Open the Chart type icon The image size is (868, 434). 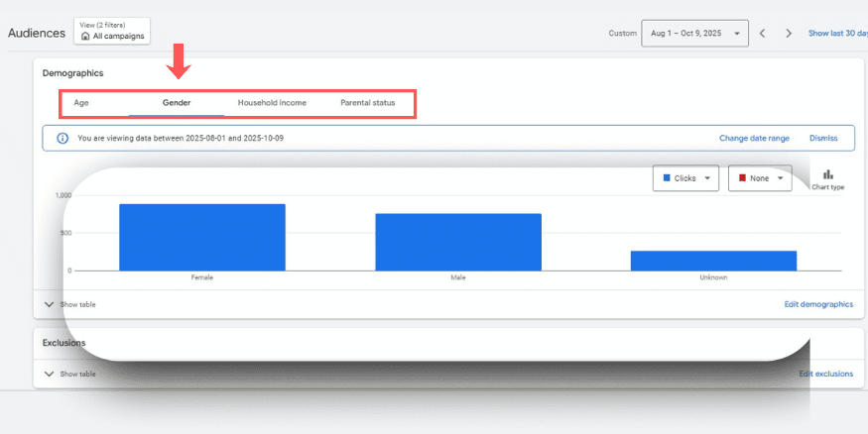pyautogui.click(x=827, y=178)
